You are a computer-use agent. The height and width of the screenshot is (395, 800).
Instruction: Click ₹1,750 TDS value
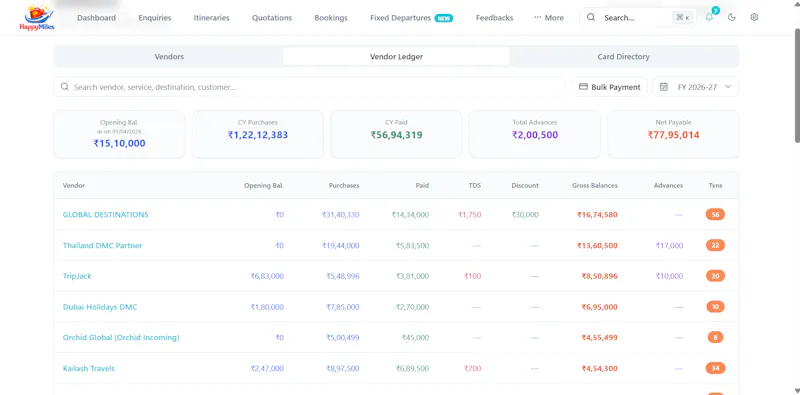469,215
